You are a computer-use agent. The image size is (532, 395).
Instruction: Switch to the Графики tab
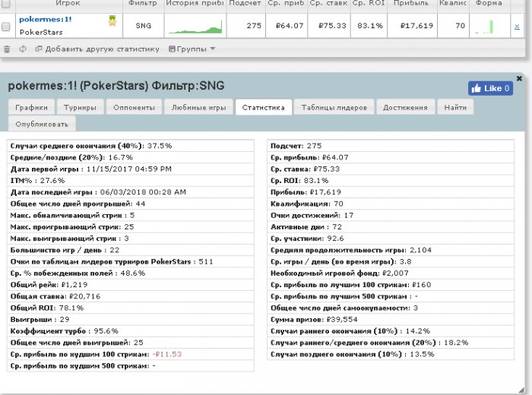click(31, 107)
